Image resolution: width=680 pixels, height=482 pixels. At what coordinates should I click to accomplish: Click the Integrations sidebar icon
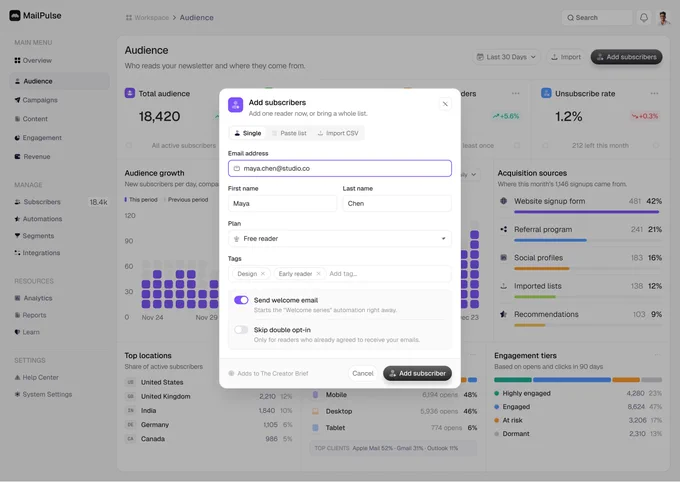[x=17, y=252]
